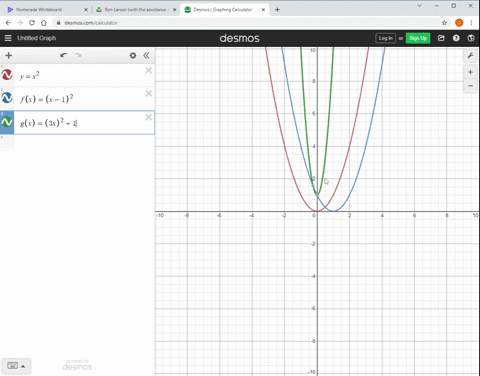Screen dimensions: 480x376
Task: Reload the current page
Action: pos(32,23)
